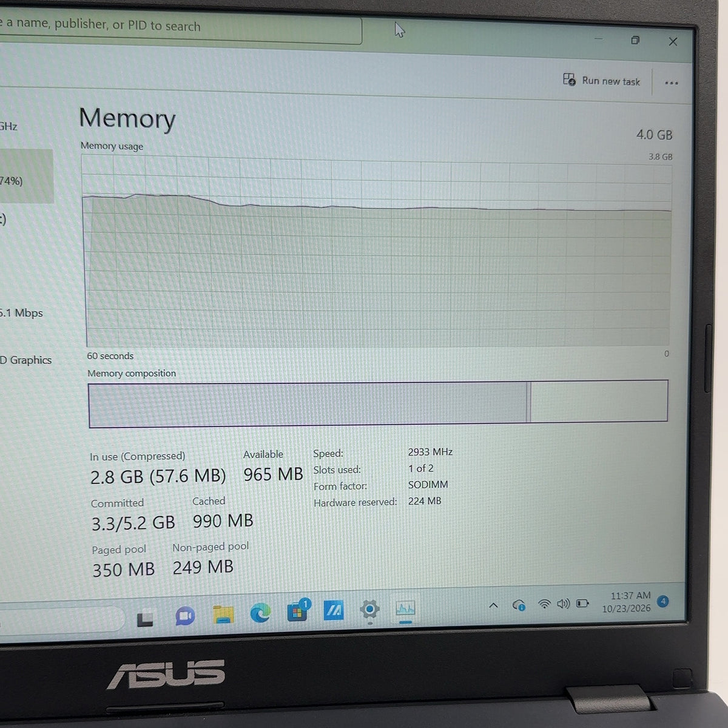This screenshot has width=728, height=728.
Task: Click the Hardware reserved value "224 MB"
Action: click(x=425, y=501)
